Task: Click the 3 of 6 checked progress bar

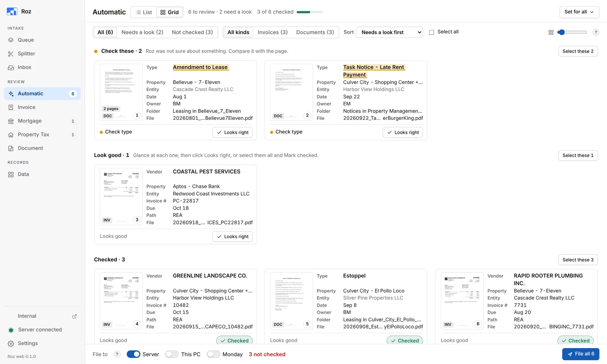Action: (x=310, y=12)
